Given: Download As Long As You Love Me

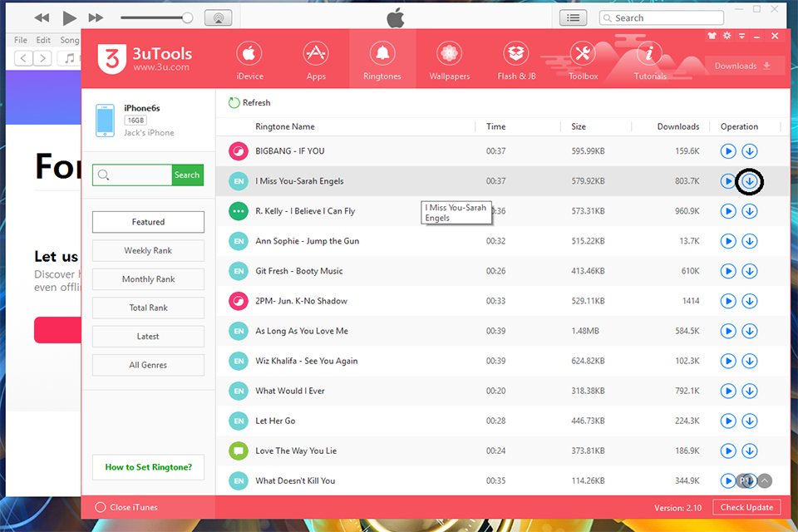Looking at the screenshot, I should 750,332.
